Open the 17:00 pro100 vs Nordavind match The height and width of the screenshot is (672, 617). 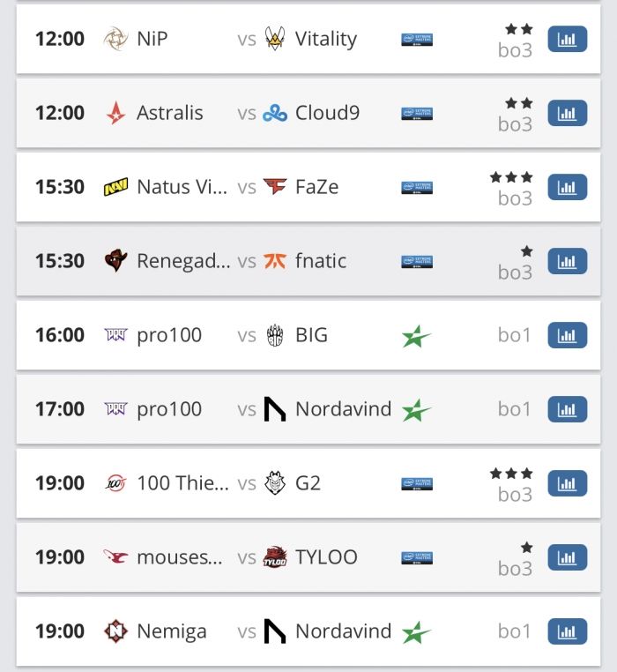[308, 409]
